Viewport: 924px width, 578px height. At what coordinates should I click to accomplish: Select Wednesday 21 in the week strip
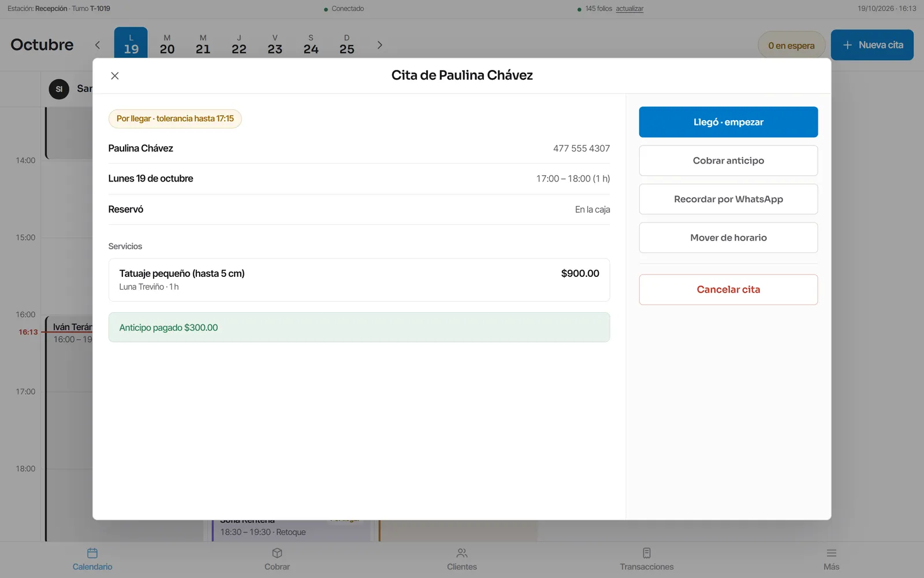point(203,45)
